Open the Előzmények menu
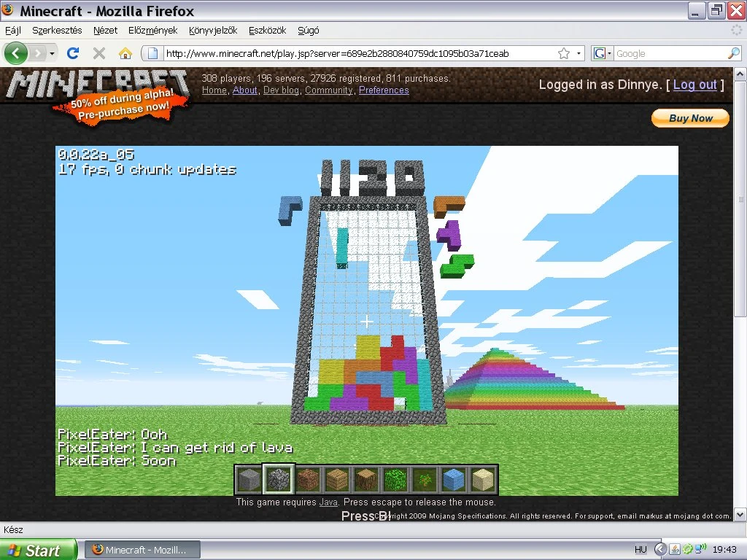 click(152, 31)
